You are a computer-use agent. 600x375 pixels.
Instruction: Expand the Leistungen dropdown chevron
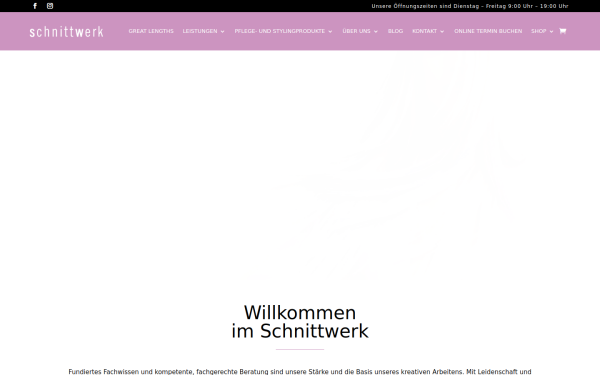click(222, 31)
